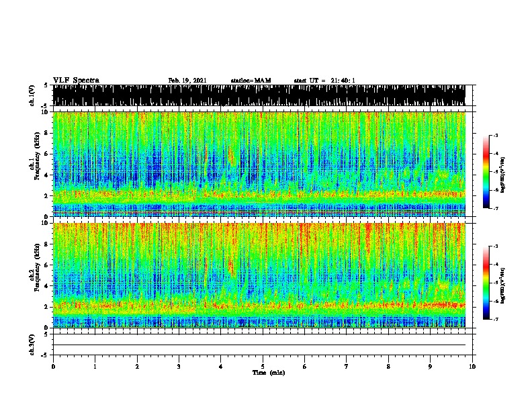Viewport: 532px width, 411px height.
Task: Click the flat line in ch.3(V) panel
Action: (x=259, y=345)
